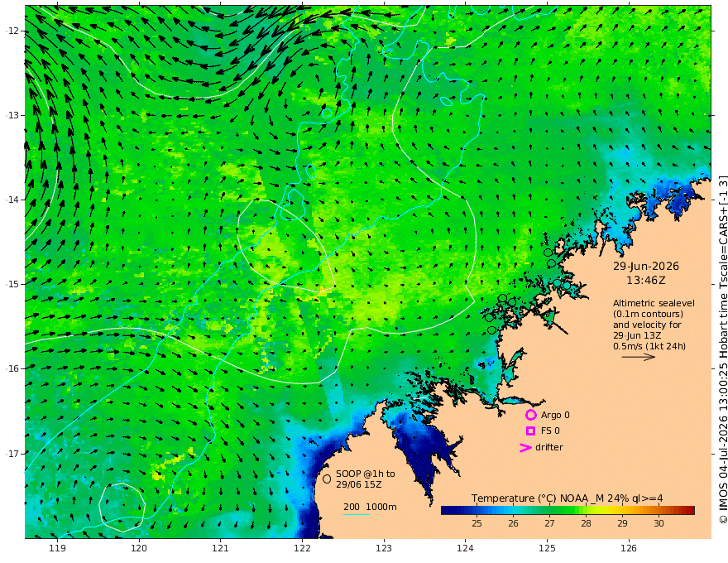
Task: Click the 'Argo 0' legend label
Action: pyautogui.click(x=555, y=415)
